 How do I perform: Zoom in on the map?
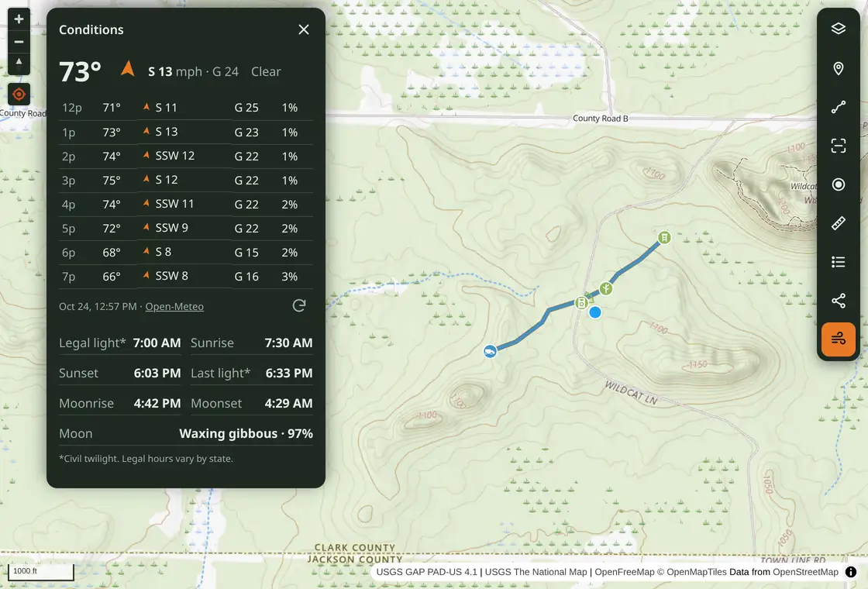tap(19, 19)
